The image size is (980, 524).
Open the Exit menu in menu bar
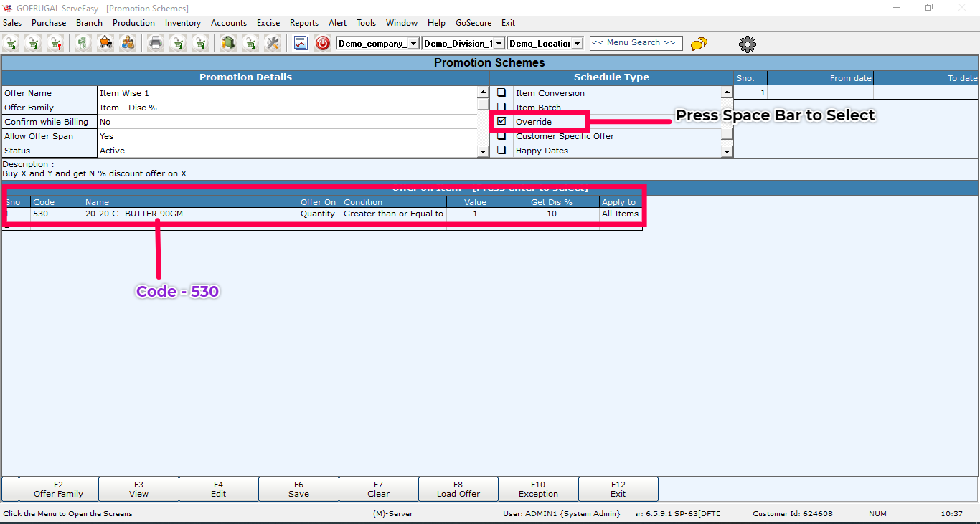pyautogui.click(x=508, y=23)
